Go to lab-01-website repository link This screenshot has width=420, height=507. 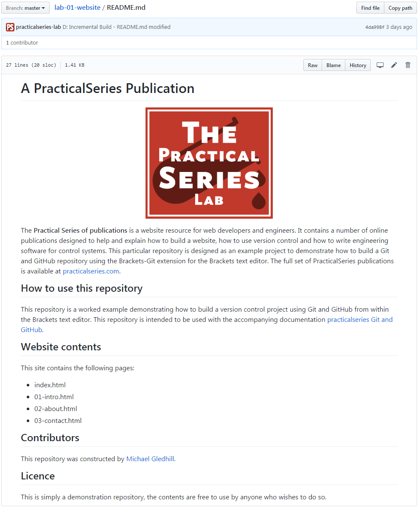click(x=77, y=8)
